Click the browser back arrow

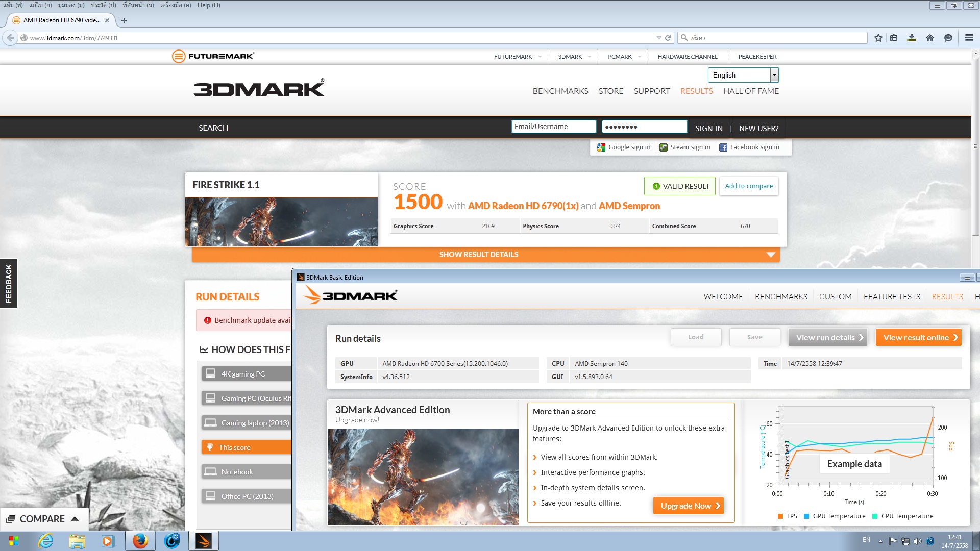click(10, 38)
